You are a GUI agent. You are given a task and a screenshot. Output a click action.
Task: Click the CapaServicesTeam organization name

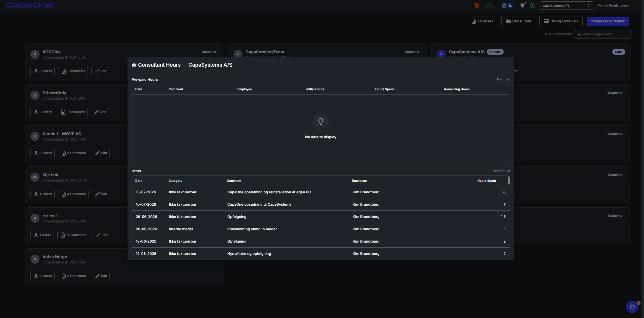[x=265, y=52]
